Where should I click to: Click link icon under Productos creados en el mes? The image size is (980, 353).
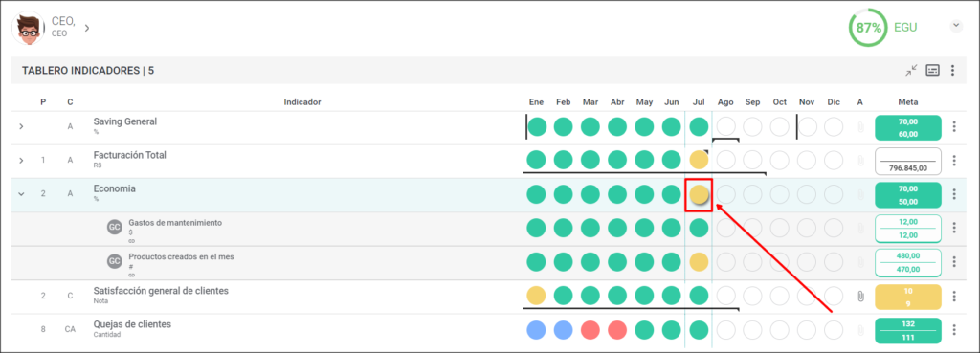point(132,275)
